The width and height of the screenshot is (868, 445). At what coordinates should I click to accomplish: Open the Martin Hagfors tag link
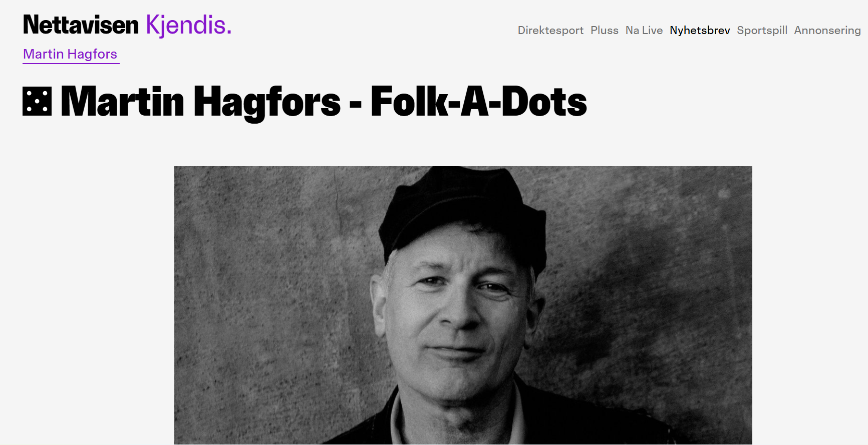tap(70, 54)
